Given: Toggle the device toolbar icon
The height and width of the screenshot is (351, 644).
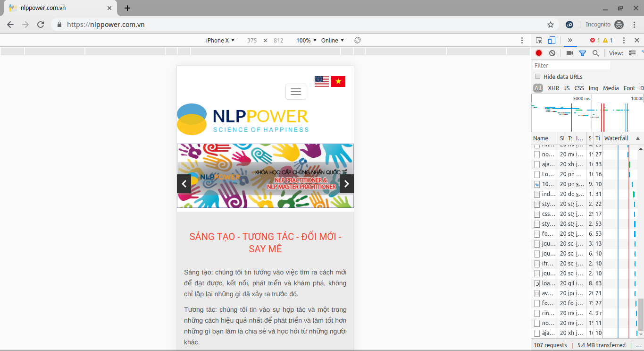Looking at the screenshot, I should coord(552,41).
